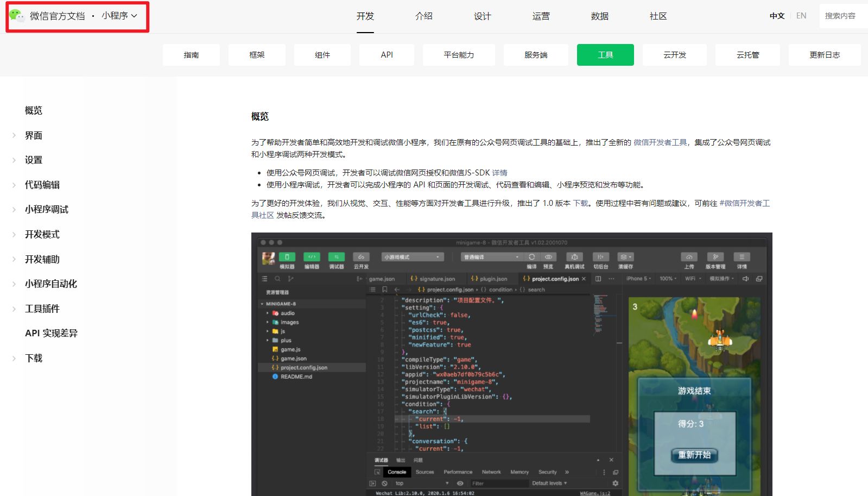This screenshot has width=868, height=496.
Task: Expand the 代码编辑 sidebar section
Action: [42, 185]
